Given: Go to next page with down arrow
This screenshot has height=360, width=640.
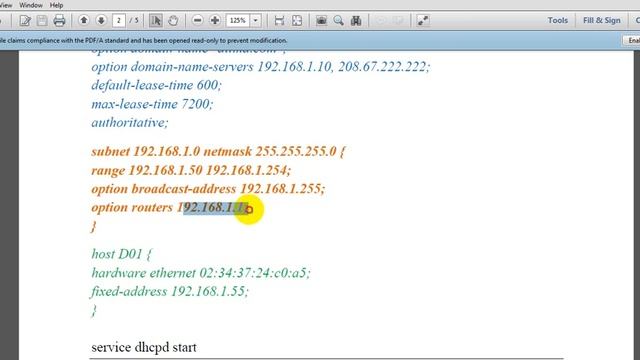Looking at the screenshot, I should pyautogui.click(x=101, y=20).
